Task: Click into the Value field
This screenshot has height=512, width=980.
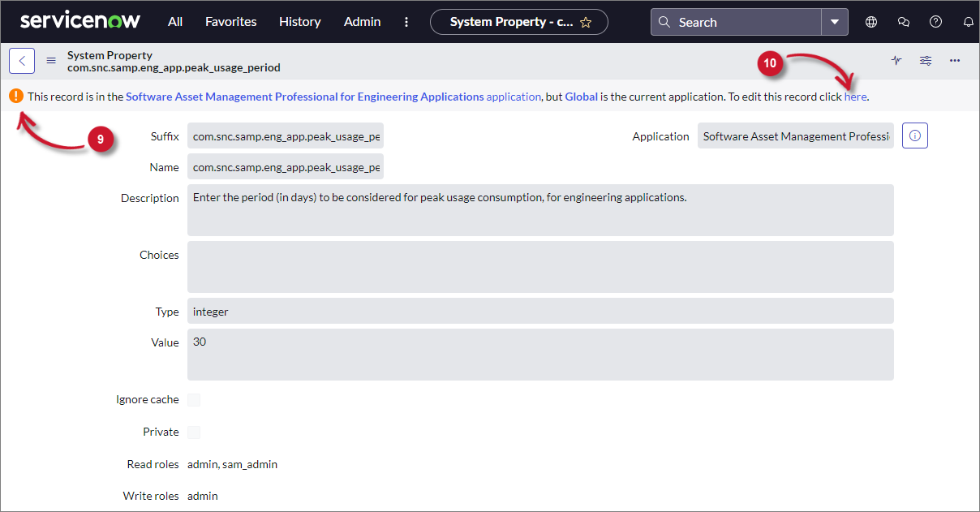Action: [x=540, y=355]
